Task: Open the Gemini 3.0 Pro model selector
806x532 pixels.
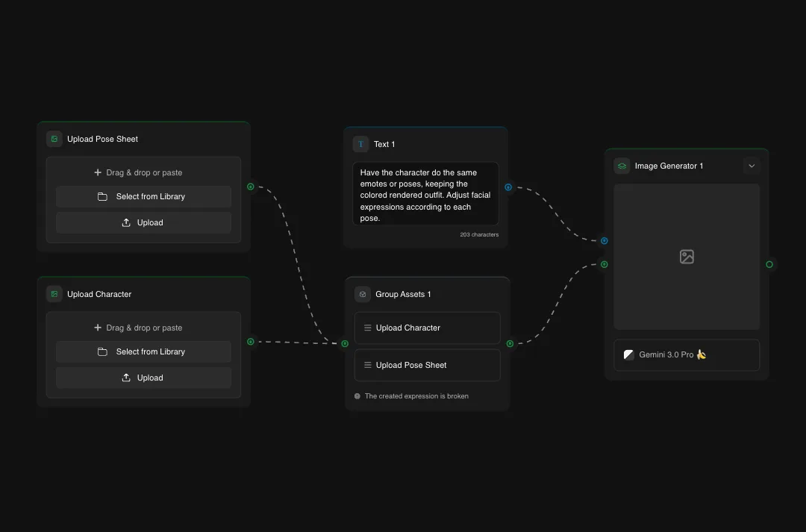Action: click(x=686, y=354)
